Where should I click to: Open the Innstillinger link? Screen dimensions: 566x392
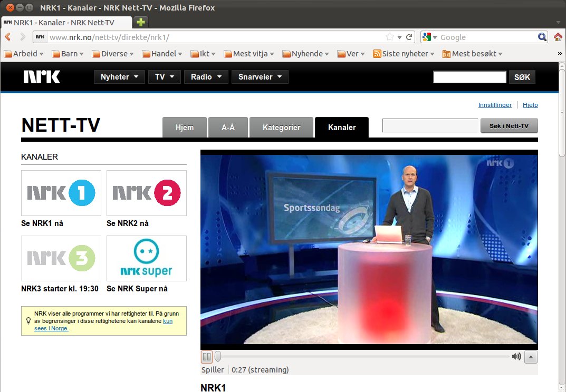495,105
